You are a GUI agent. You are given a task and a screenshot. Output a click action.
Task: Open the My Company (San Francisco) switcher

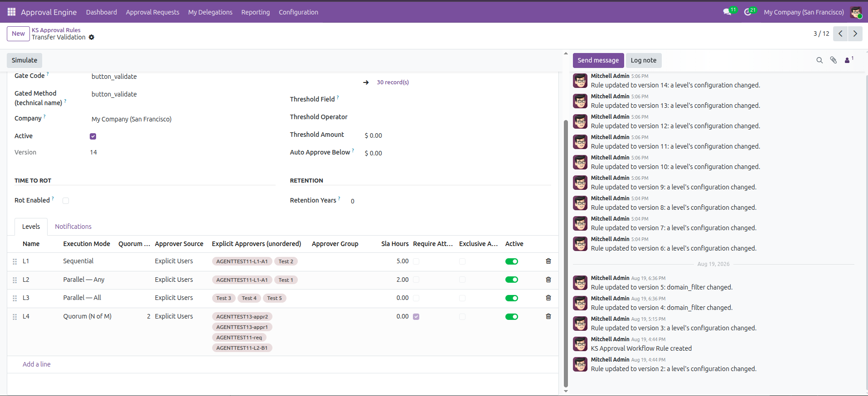click(804, 12)
